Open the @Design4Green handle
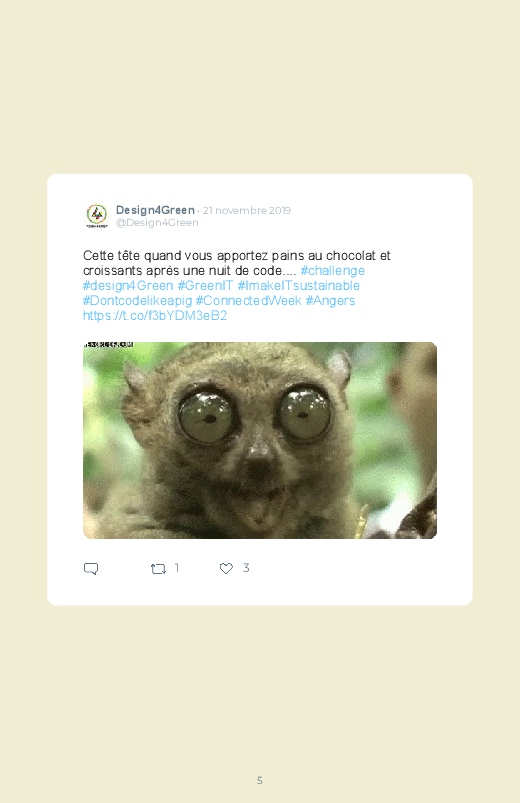520x803 pixels. pos(157,222)
